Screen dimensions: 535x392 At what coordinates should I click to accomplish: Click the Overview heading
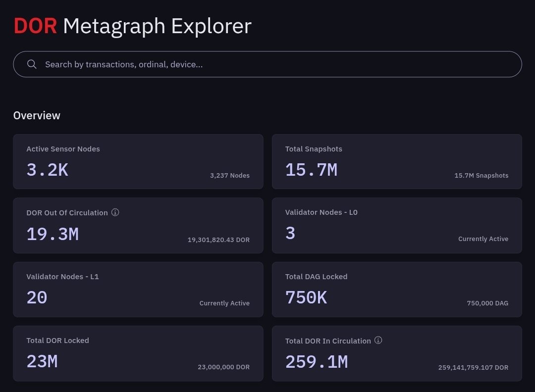tap(37, 115)
